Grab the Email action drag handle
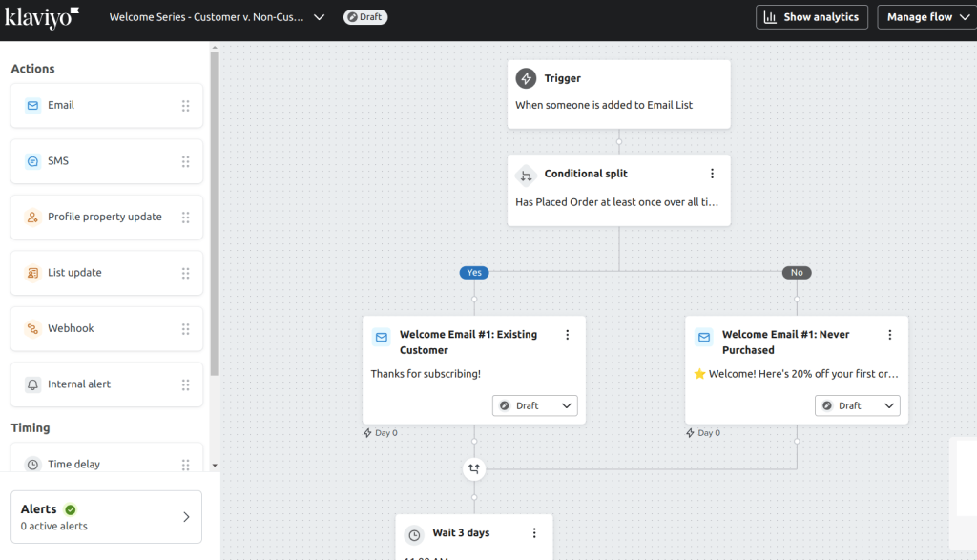977x560 pixels. click(x=186, y=106)
